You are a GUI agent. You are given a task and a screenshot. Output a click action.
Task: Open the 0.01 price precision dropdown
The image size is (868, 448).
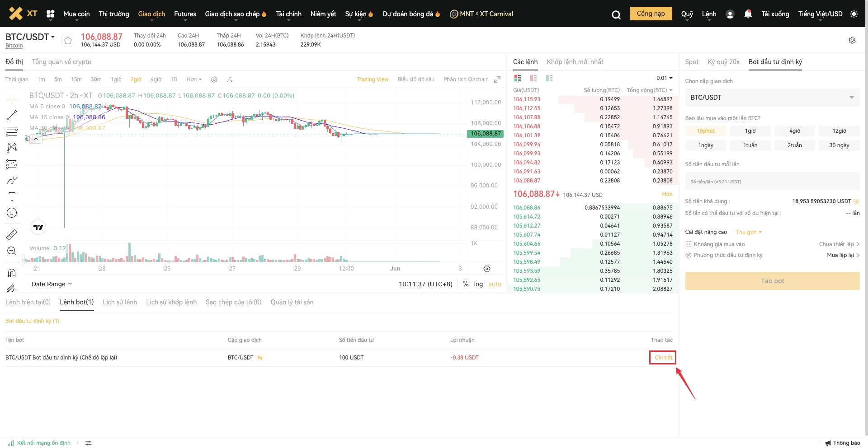(664, 78)
